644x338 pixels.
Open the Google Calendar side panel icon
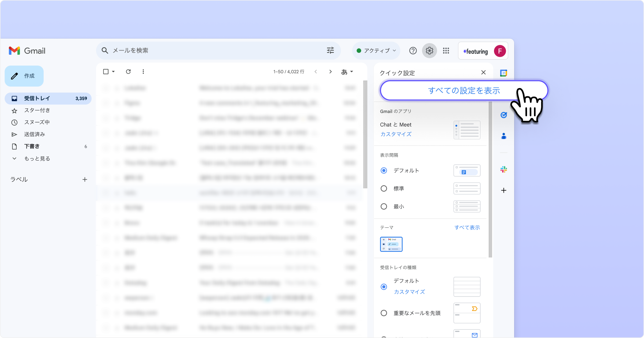coord(504,73)
